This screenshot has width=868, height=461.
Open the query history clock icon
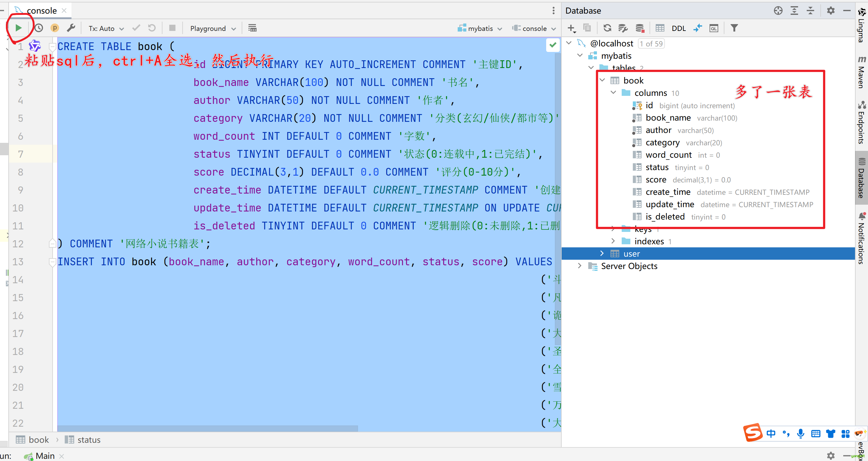[x=39, y=28]
